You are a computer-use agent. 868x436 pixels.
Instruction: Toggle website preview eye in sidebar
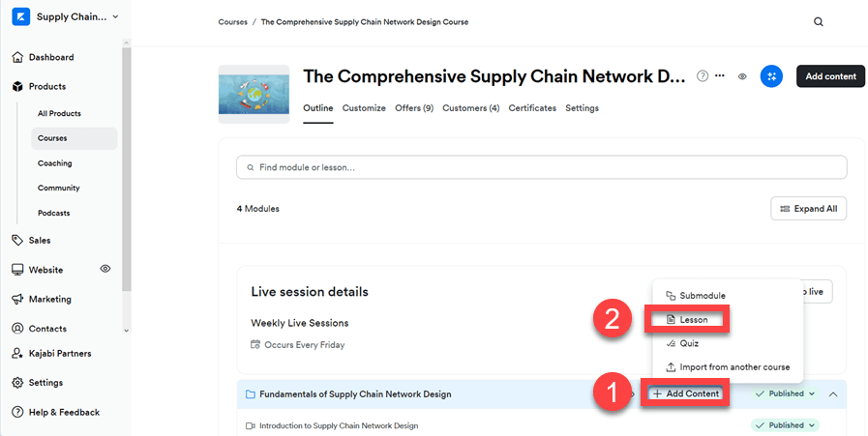[x=105, y=269]
